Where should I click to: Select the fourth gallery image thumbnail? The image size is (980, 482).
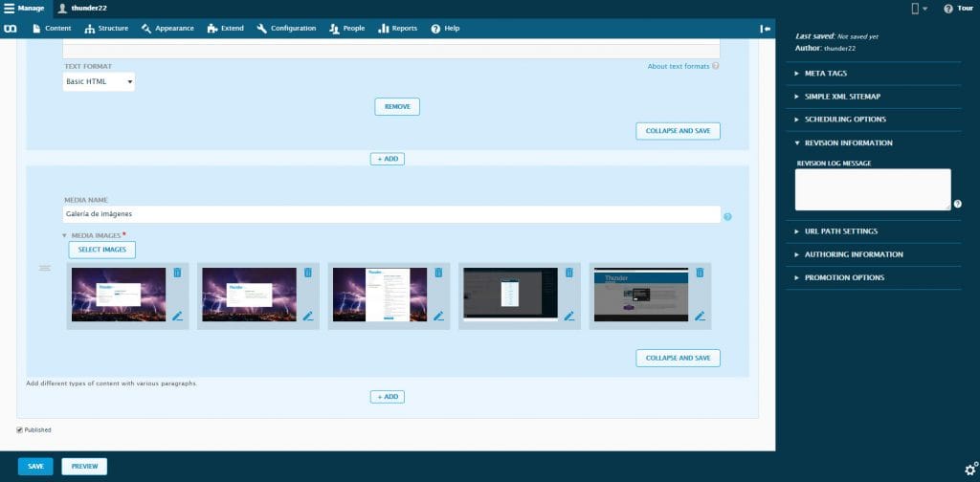[510, 294]
